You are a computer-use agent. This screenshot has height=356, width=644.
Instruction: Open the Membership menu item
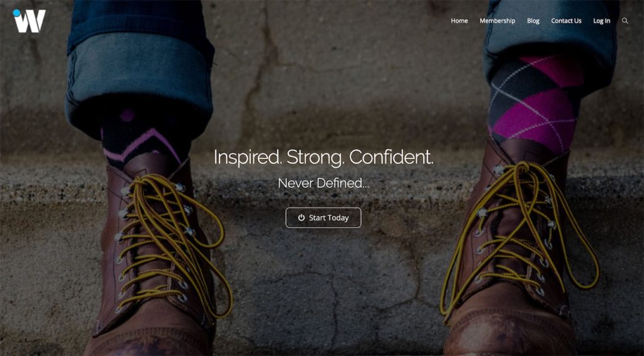click(497, 21)
